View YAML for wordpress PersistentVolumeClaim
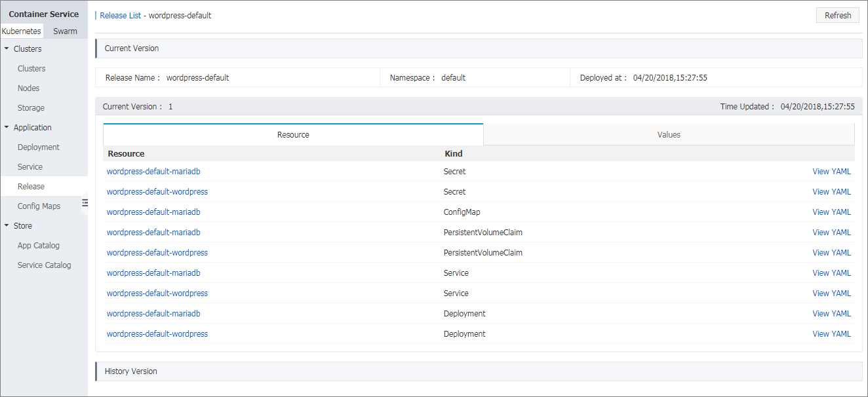Image resolution: width=868 pixels, height=397 pixels. click(831, 252)
